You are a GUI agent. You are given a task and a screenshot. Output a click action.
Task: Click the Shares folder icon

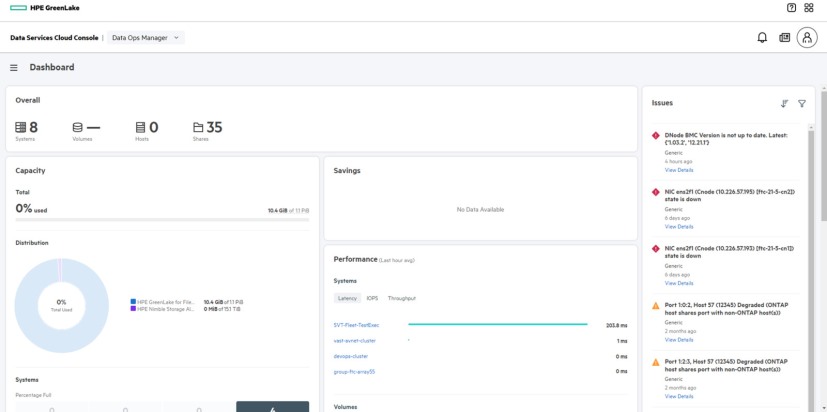coord(198,127)
